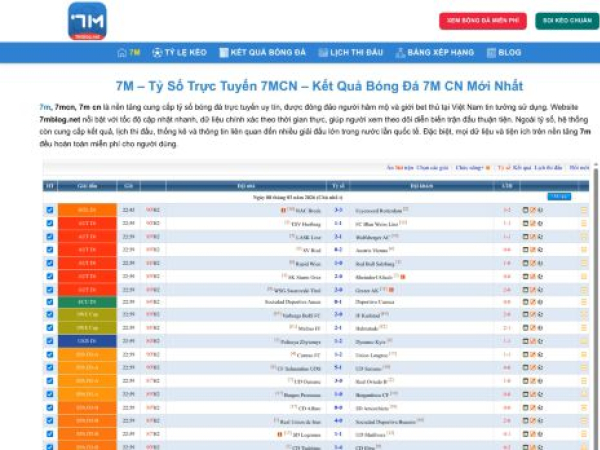Click the Rapid Wien team name

[x=308, y=263]
